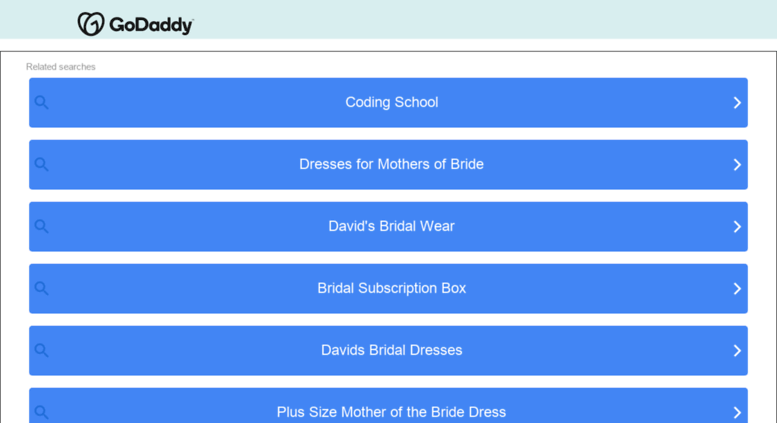This screenshot has width=777, height=423.
Task: Go to Bridal Subscription Box search
Action: coord(388,288)
